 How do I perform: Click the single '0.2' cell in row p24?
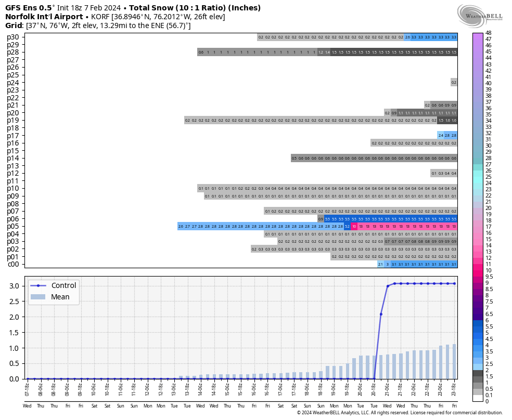pos(454,83)
